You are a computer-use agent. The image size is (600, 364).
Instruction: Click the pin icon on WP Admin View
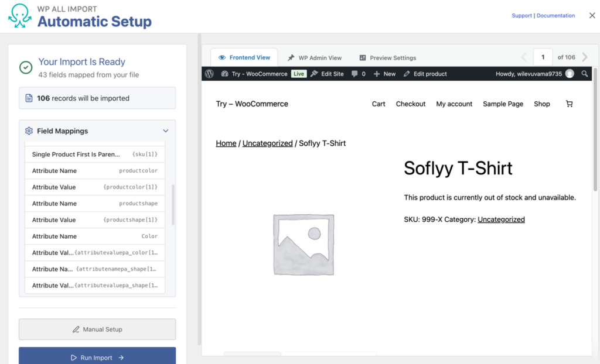point(291,58)
